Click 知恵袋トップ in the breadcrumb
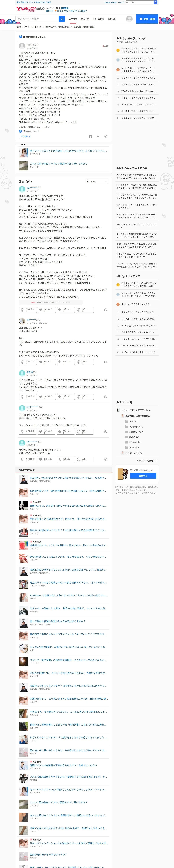 pos(22,27)
